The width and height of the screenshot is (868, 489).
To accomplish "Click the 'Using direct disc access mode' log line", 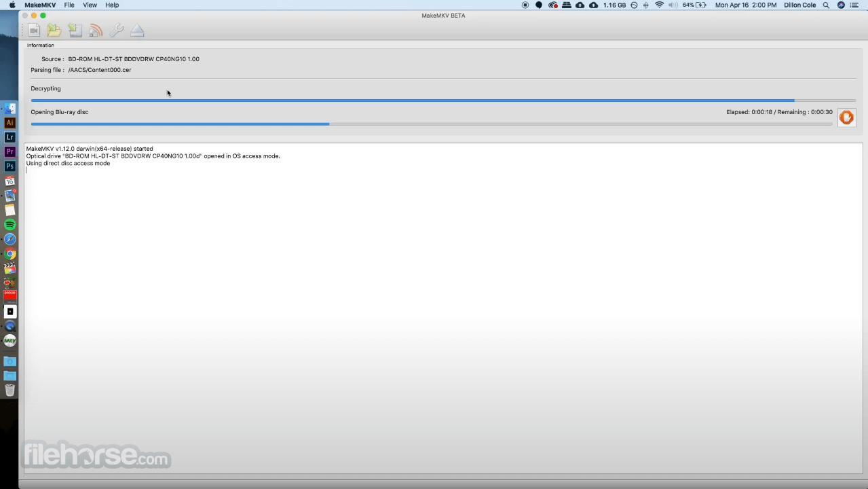I will tap(68, 164).
